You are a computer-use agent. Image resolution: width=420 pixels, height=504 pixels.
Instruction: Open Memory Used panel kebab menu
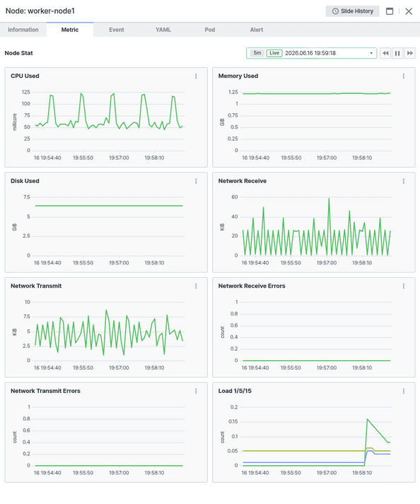coord(404,76)
